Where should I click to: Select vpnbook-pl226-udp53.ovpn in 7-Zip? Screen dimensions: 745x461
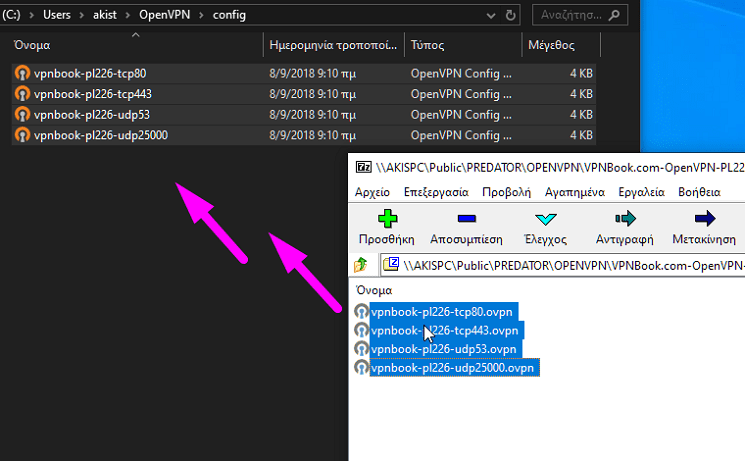click(446, 349)
